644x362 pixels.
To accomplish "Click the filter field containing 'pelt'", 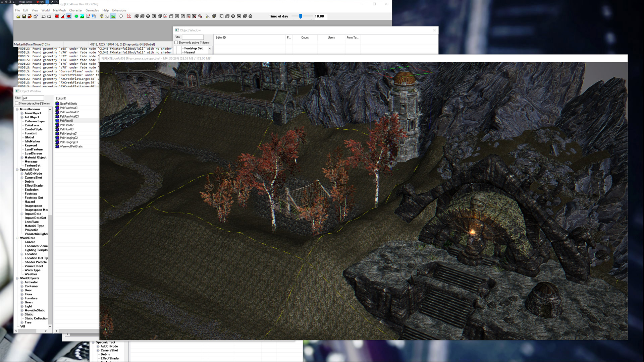I will point(33,98).
